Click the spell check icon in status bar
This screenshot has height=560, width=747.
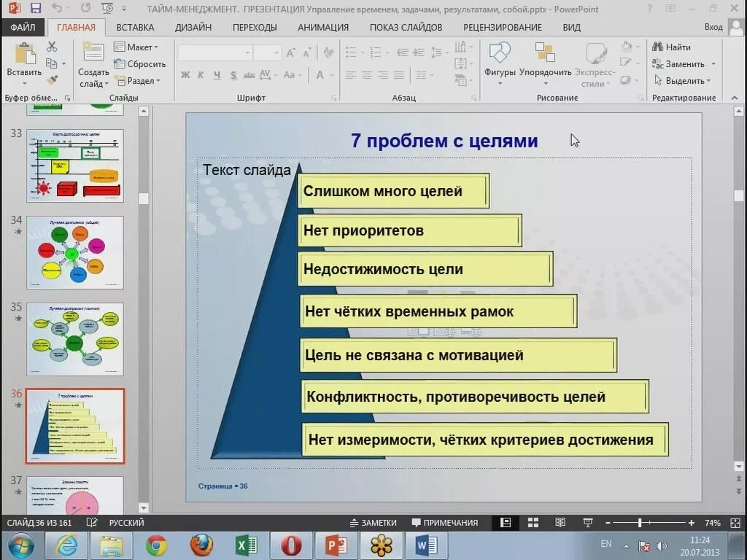click(x=92, y=522)
